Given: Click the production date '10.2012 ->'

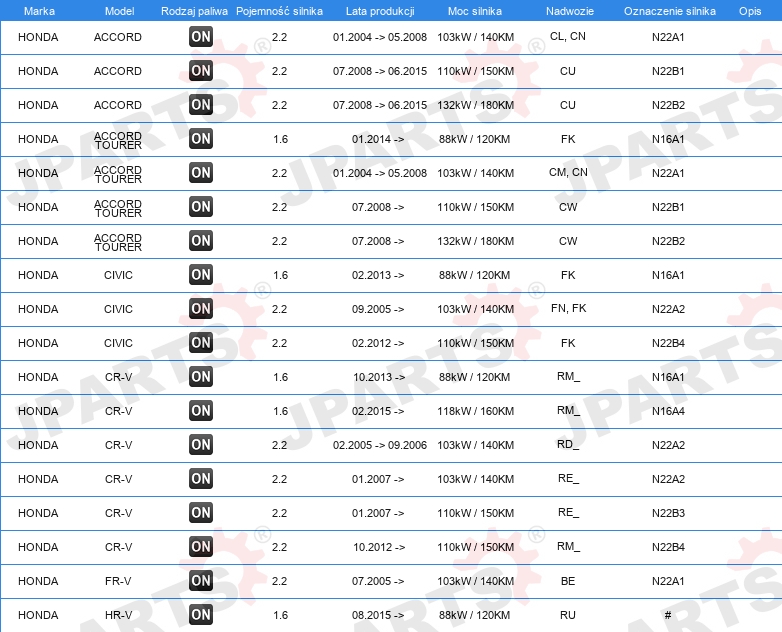Looking at the screenshot, I should (379, 547).
